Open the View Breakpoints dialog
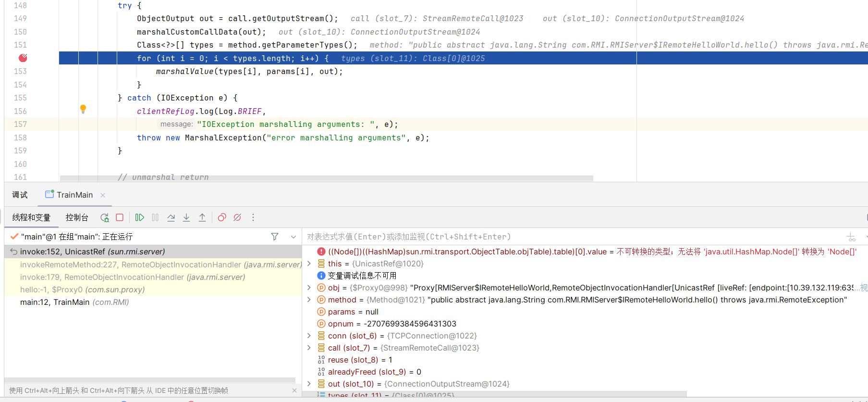 (x=222, y=217)
